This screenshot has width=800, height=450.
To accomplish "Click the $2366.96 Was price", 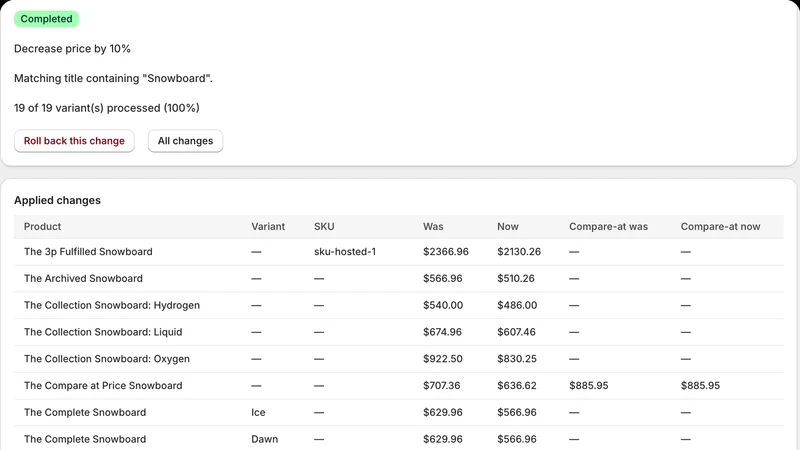I will coord(445,252).
